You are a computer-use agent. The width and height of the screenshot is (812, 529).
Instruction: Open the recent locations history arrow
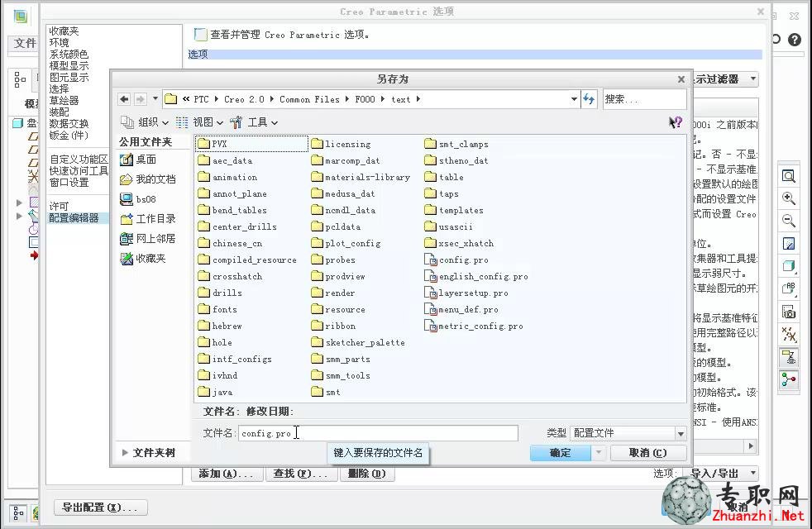point(155,98)
